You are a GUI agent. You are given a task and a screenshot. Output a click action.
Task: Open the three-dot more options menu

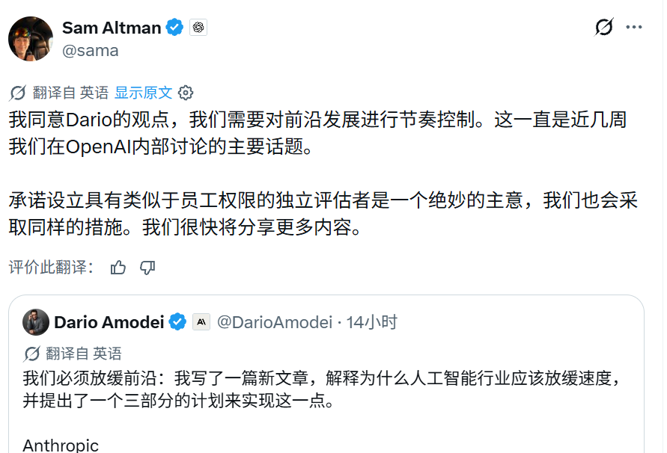(x=634, y=27)
